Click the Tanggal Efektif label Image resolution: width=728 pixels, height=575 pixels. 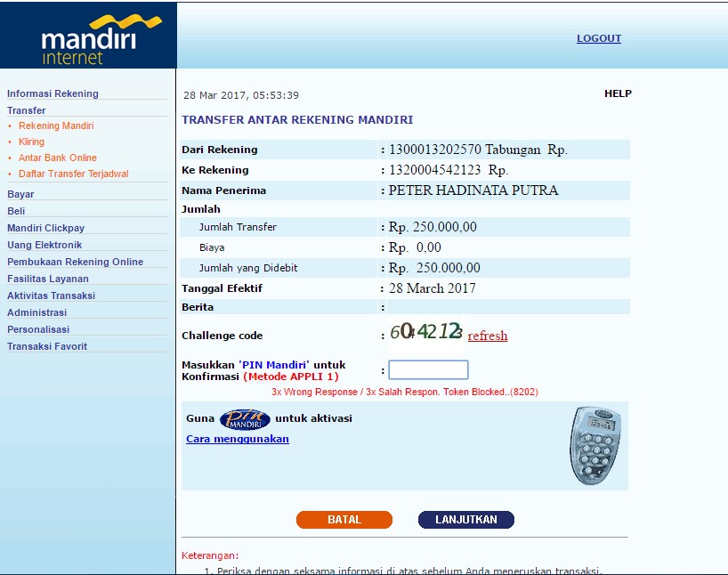(x=222, y=288)
